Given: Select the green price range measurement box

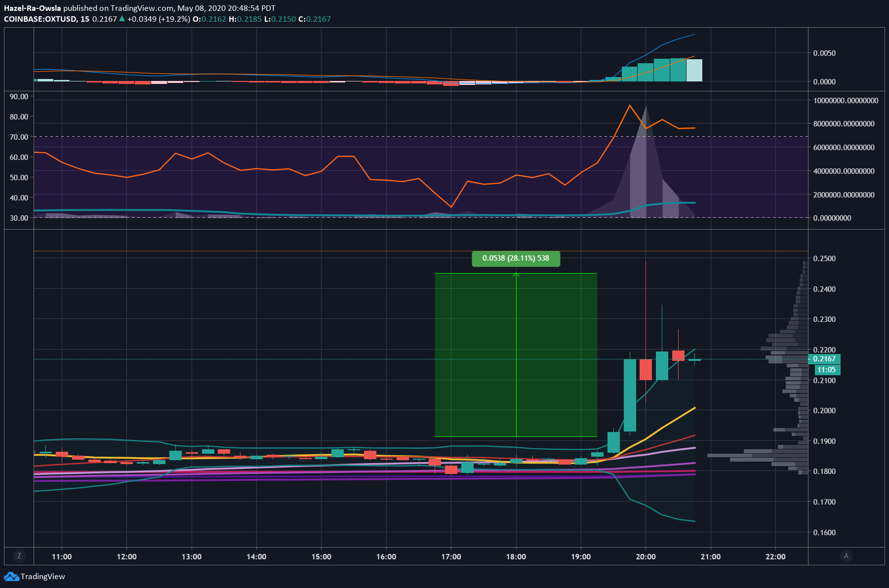Looking at the screenshot, I should coord(516,355).
